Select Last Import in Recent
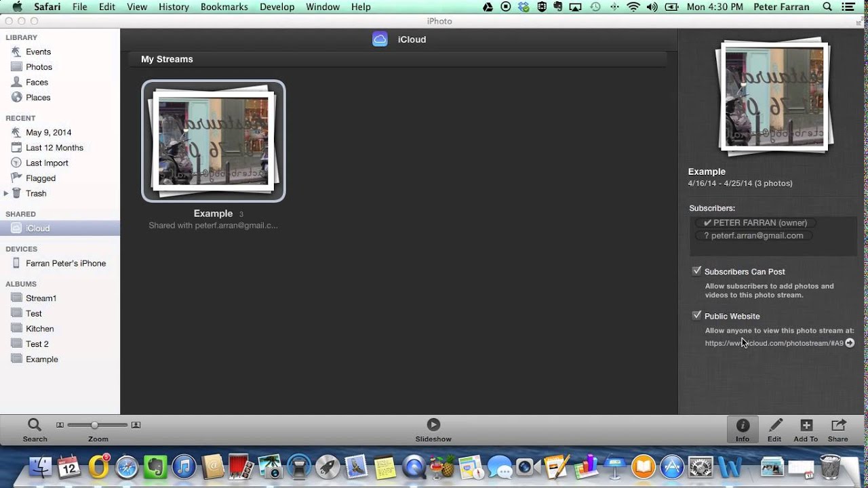This screenshot has width=868, height=488. click(47, 163)
